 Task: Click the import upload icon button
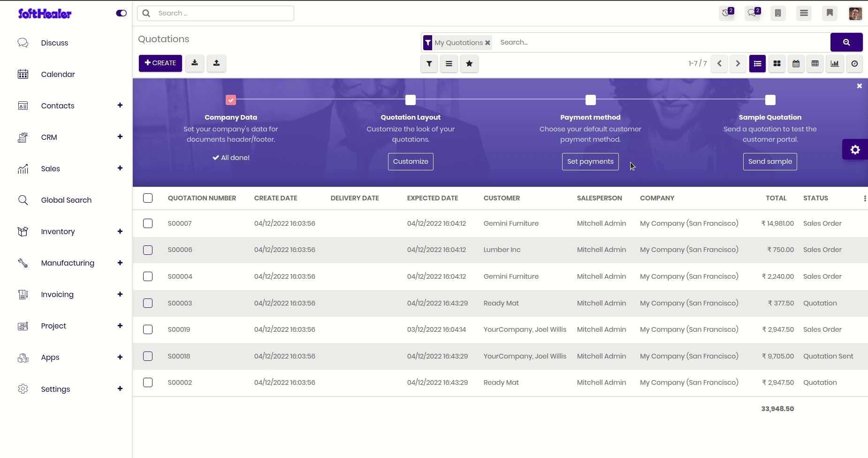tap(217, 63)
